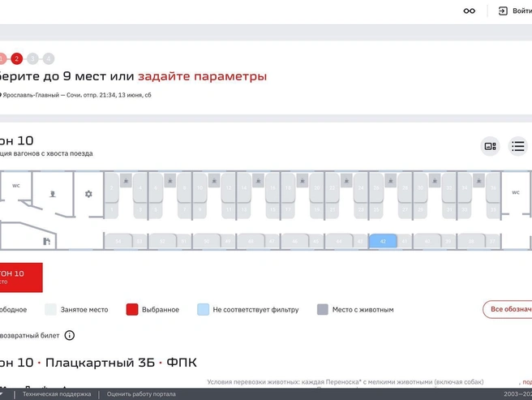Go to step 4 circle
The image size is (532, 400).
coord(49,58)
